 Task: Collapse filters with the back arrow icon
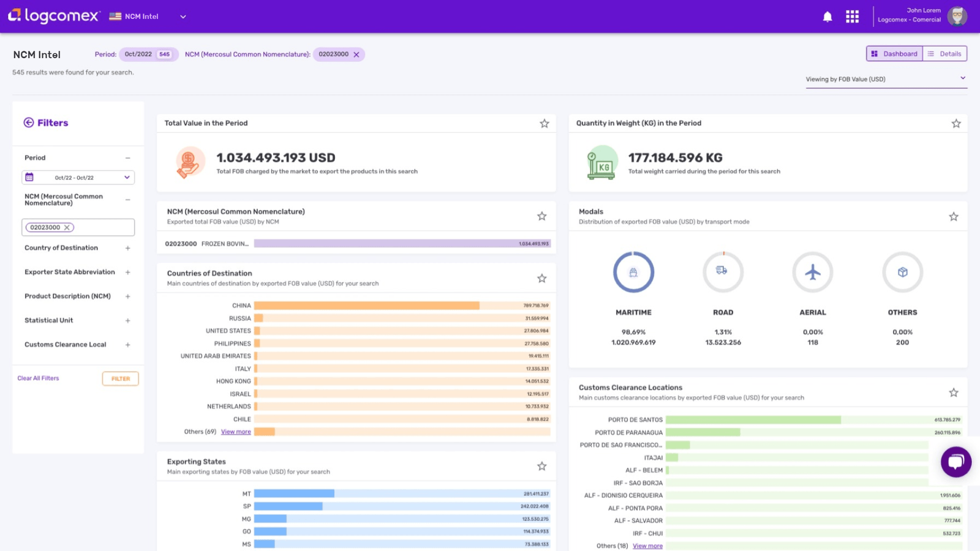[29, 122]
